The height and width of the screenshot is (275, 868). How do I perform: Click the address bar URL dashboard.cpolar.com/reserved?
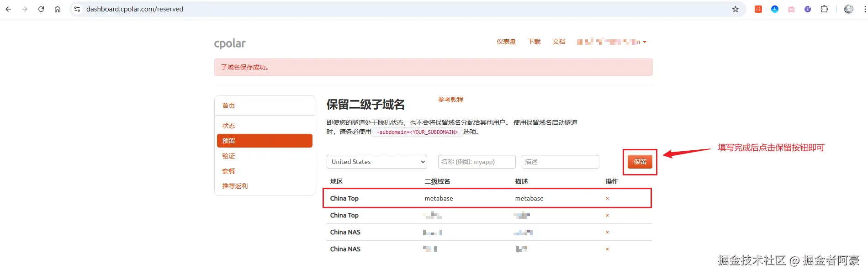[135, 9]
